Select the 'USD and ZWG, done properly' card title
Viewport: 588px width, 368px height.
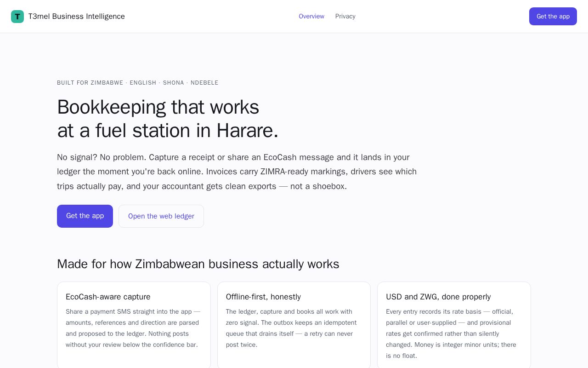point(438,297)
